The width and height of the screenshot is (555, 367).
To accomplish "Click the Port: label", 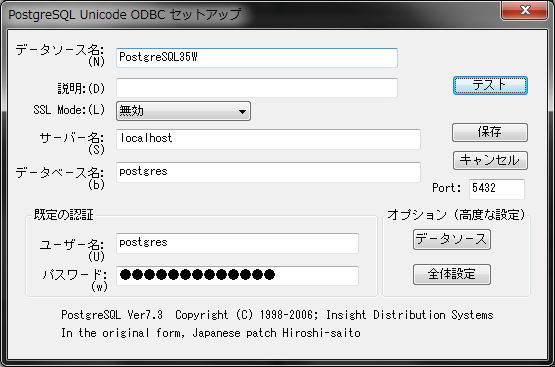I will [x=447, y=188].
